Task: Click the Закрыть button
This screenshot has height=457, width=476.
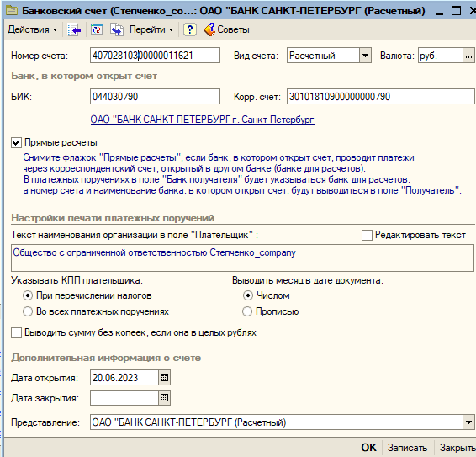Action: click(457, 448)
